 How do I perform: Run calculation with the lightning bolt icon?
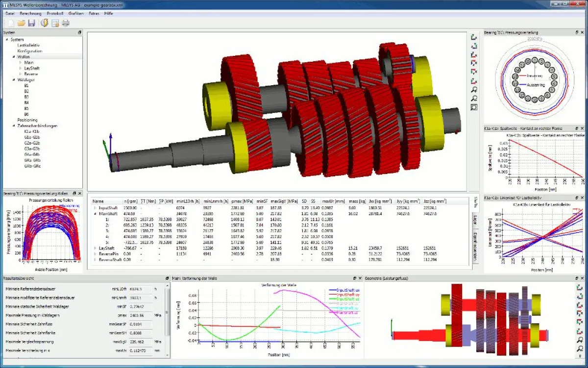[x=45, y=23]
